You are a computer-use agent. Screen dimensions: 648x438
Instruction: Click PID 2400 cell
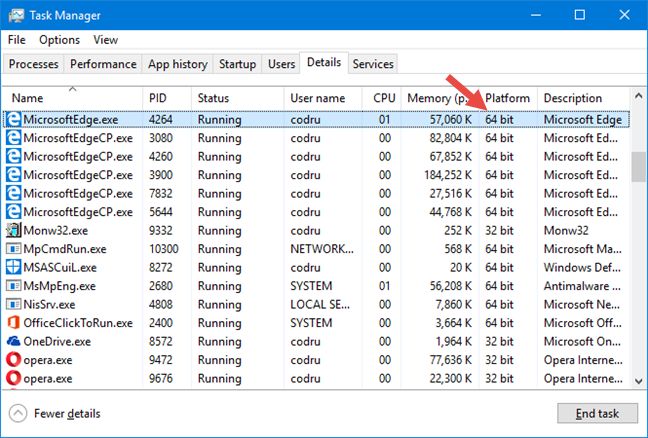point(160,323)
